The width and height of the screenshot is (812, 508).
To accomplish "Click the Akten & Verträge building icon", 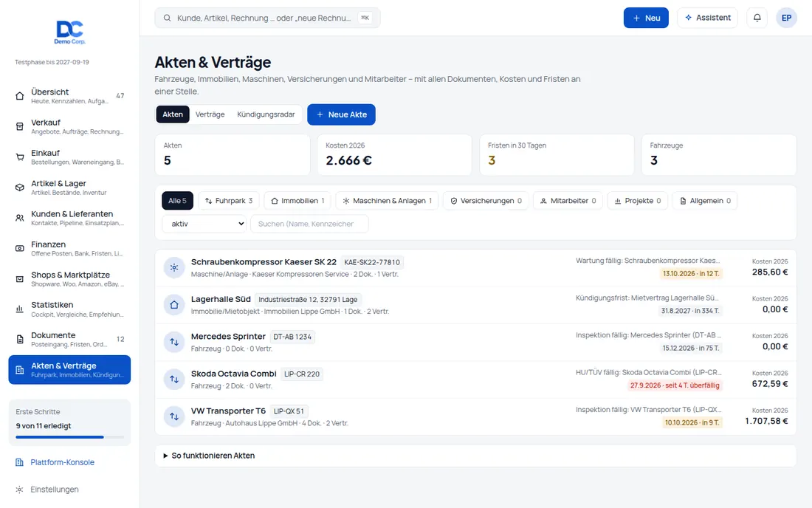I will (20, 370).
